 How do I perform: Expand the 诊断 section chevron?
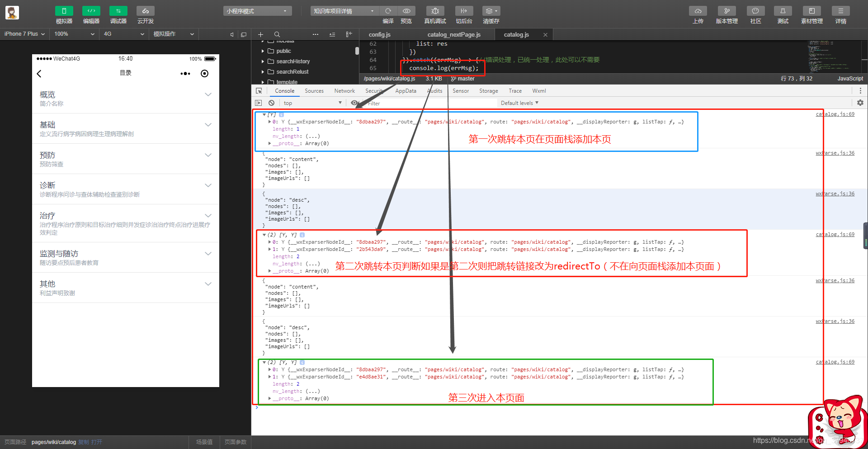(x=208, y=185)
